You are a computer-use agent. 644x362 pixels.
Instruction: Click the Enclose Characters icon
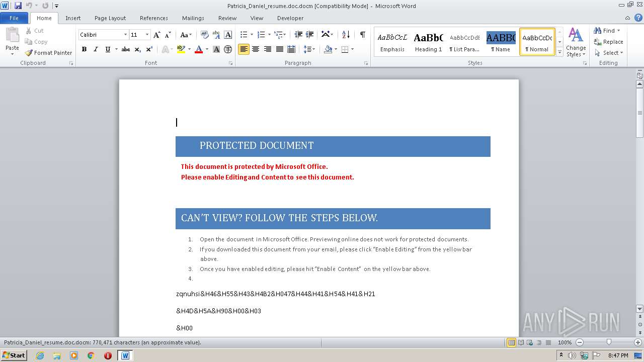point(228,49)
